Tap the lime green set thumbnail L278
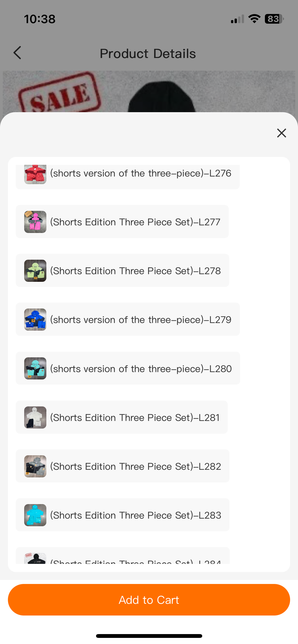Screen dimensions: 298x644 coord(35,271)
